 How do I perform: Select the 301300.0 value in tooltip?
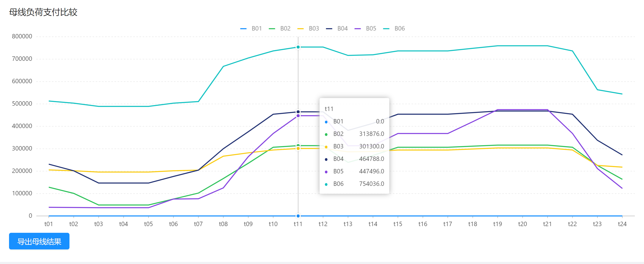[x=371, y=147]
